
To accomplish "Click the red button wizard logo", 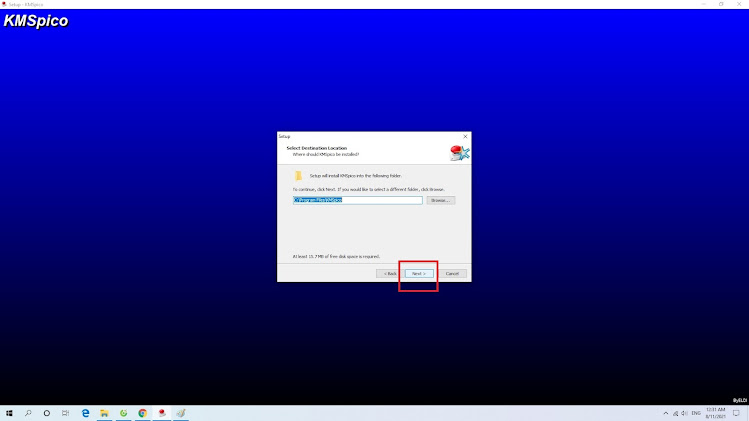I will tap(460, 153).
